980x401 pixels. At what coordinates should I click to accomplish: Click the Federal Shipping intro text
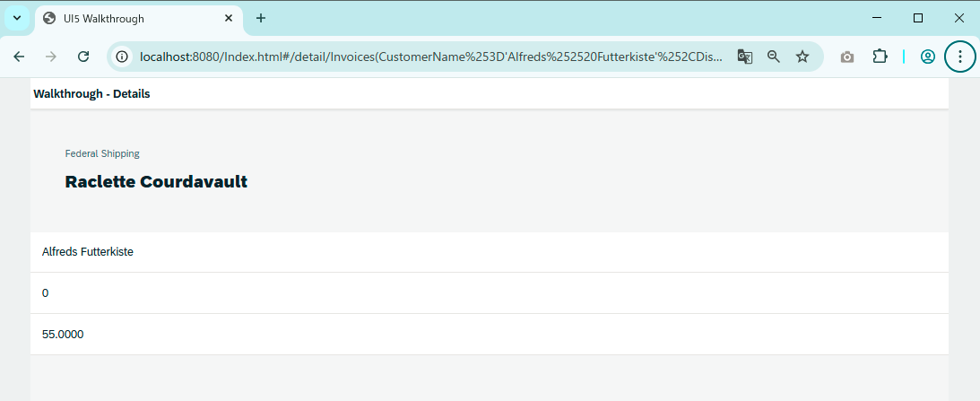[x=102, y=153]
